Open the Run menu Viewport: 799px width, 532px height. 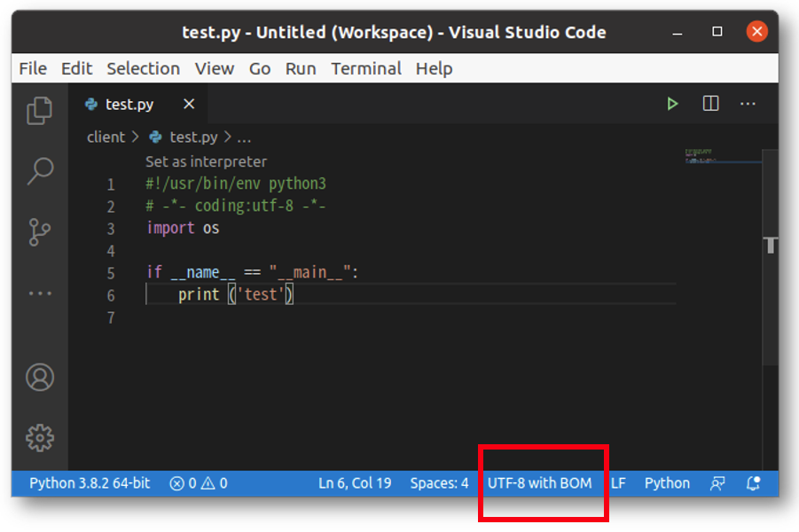301,68
